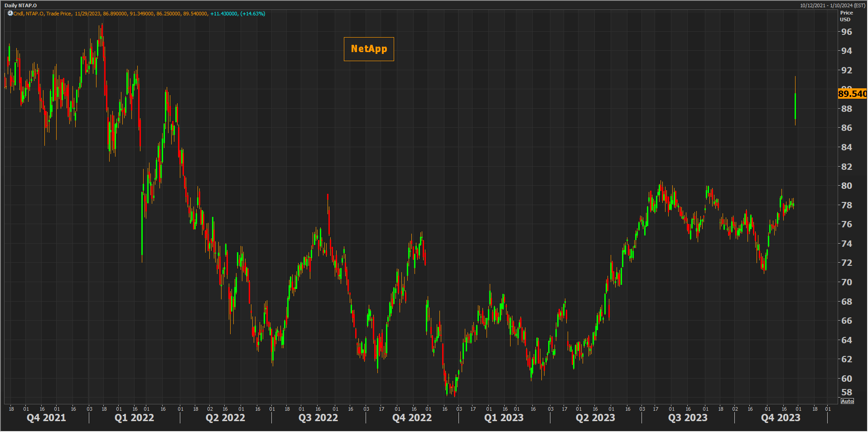The height and width of the screenshot is (432, 868).
Task: Click the clock icon beside the Cndl legend
Action: 10,14
